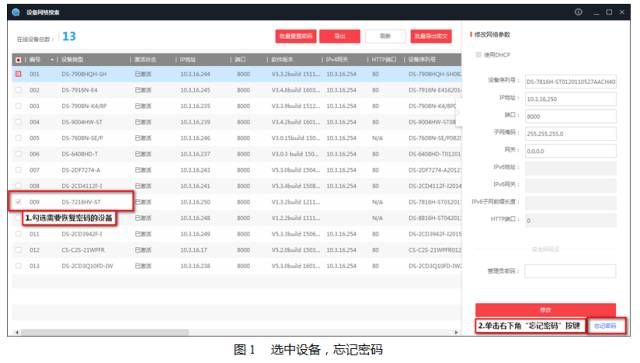Viewport: 640px width, 363px height.
Task: Select device name DS-7916N-E4 in row 002
Action: 80,90
